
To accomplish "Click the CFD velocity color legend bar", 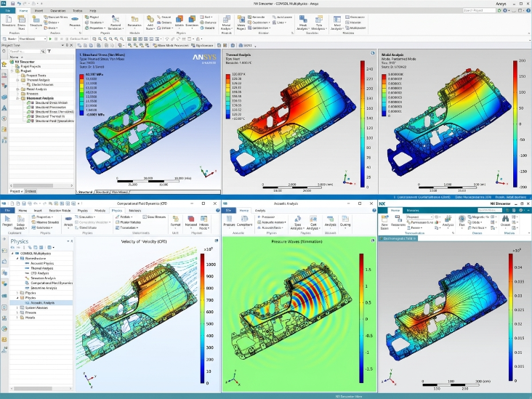I will [203, 318].
